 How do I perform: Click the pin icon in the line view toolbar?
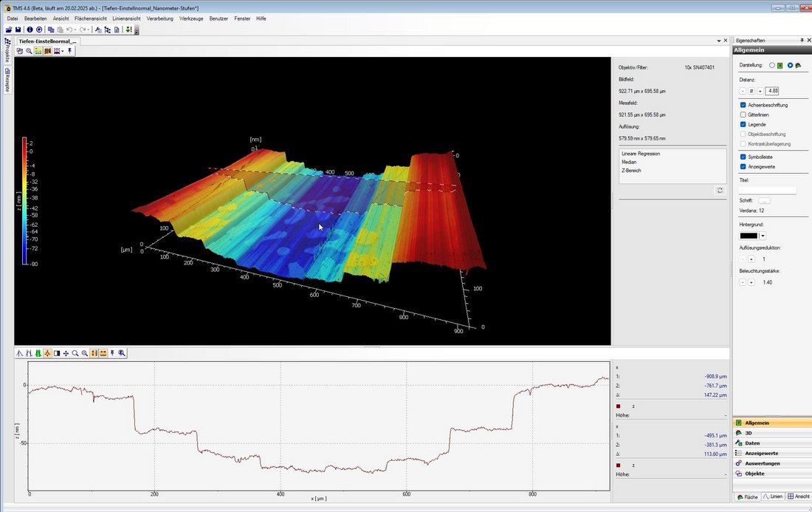click(112, 353)
